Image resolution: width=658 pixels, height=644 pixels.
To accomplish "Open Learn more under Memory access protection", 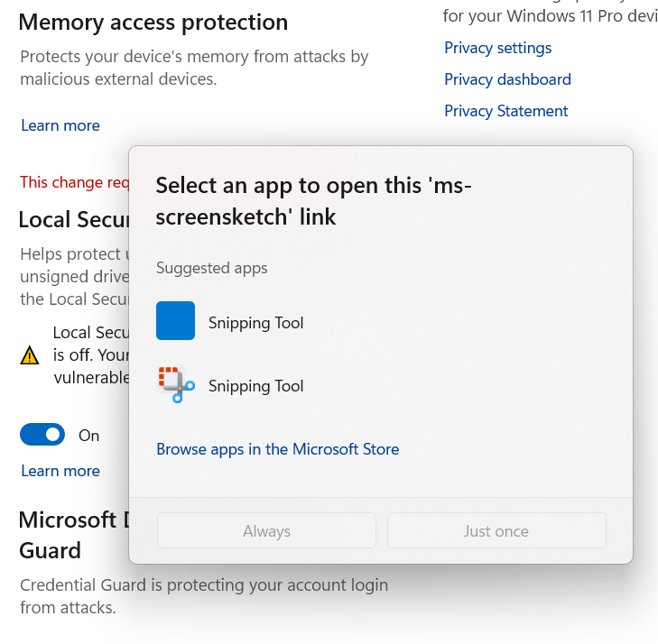I will tap(60, 125).
